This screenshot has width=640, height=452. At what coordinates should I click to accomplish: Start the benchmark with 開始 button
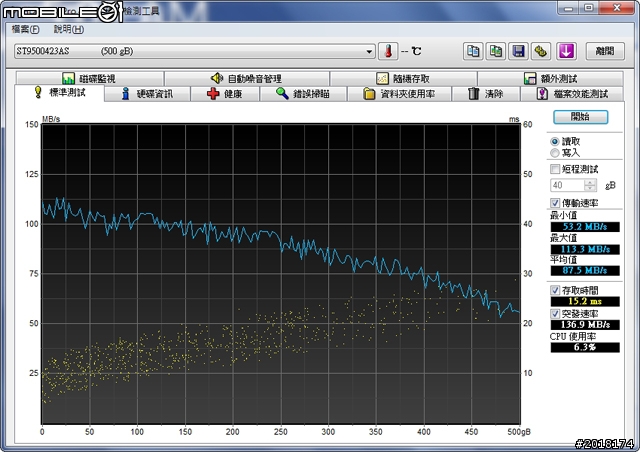[580, 117]
